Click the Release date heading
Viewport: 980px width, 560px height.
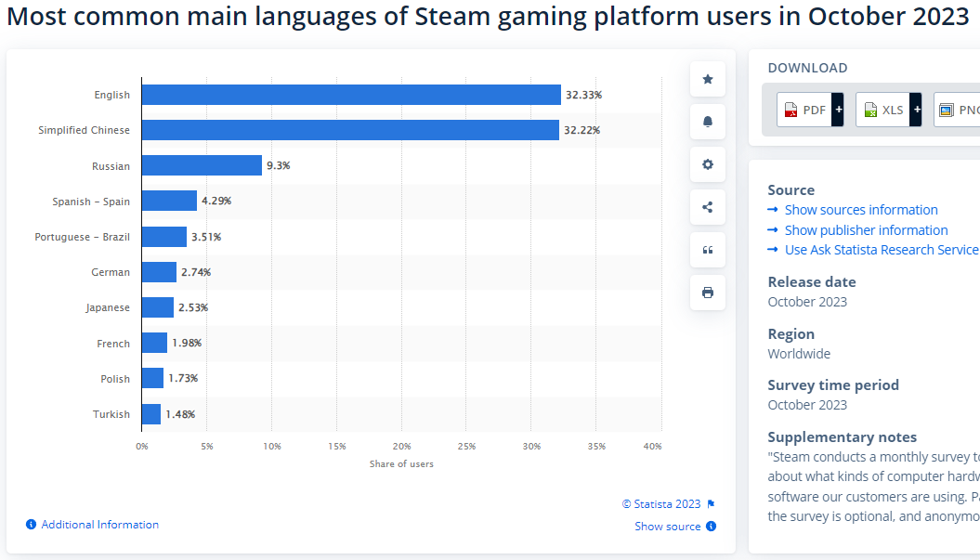[x=812, y=282]
